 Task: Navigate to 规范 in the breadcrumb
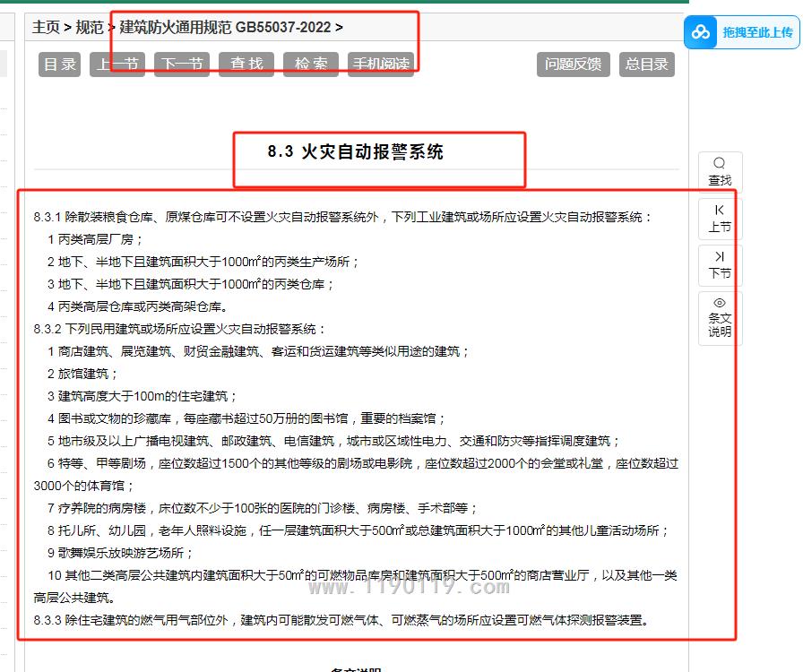89,28
